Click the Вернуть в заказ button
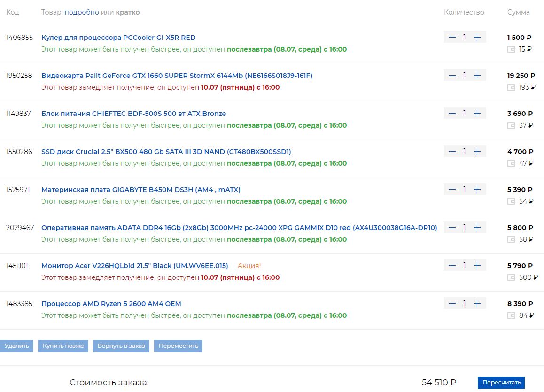Image resolution: width=544 pixels, height=392 pixels. [x=121, y=346]
